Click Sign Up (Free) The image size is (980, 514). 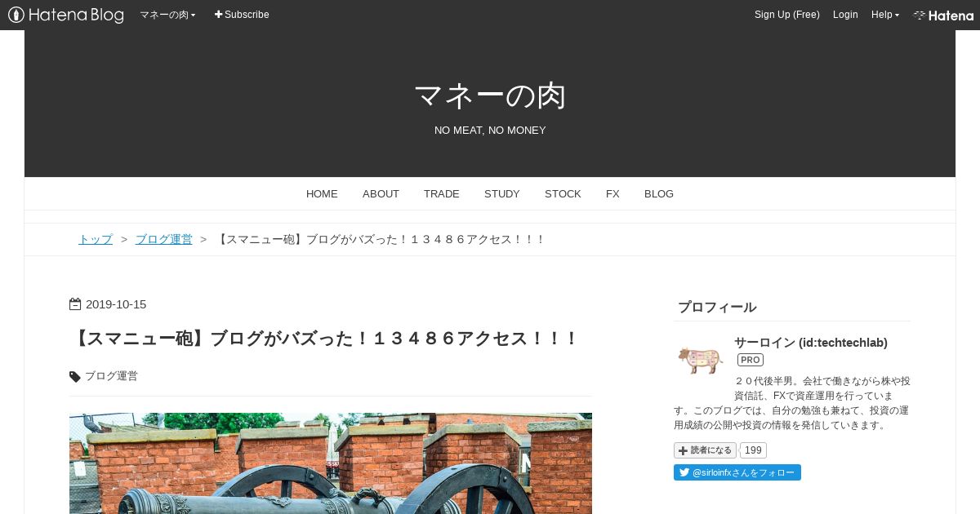tap(787, 15)
